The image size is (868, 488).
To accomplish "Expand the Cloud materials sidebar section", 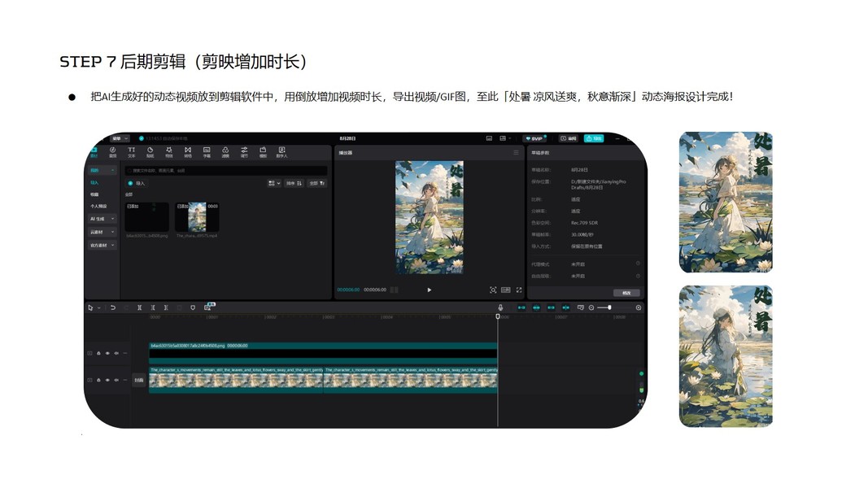I will [103, 233].
